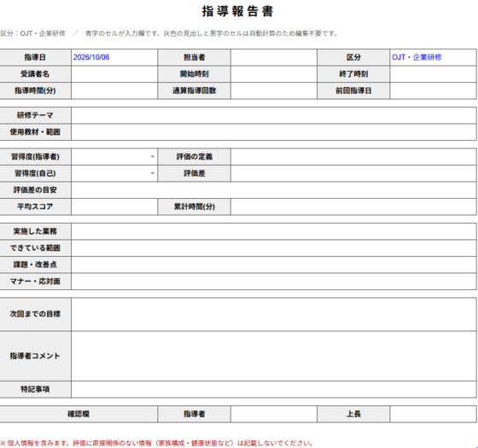Click the 特記事項 input field
The height and width of the screenshot is (448, 478).
[274, 389]
